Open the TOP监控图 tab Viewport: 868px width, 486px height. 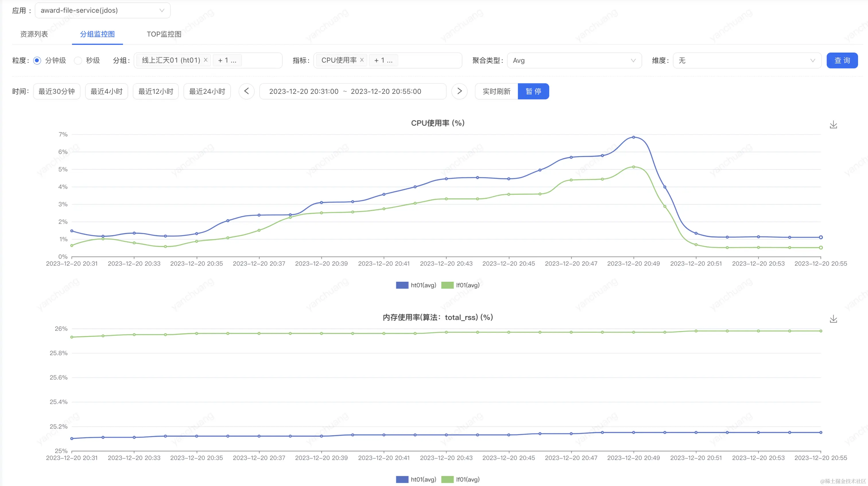point(164,34)
